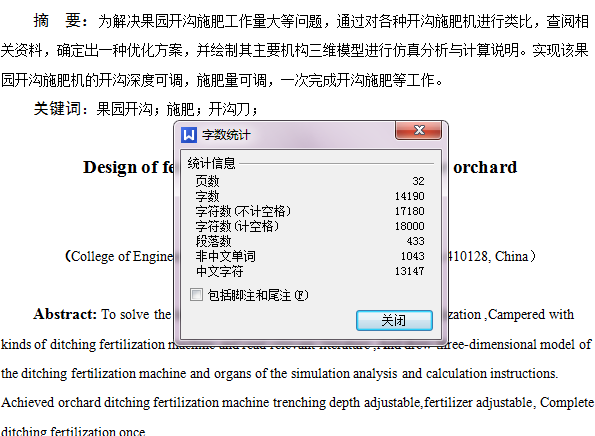This screenshot has width=595, height=436.
Task: Click the text College of Engine in the document
Action: click(x=122, y=256)
